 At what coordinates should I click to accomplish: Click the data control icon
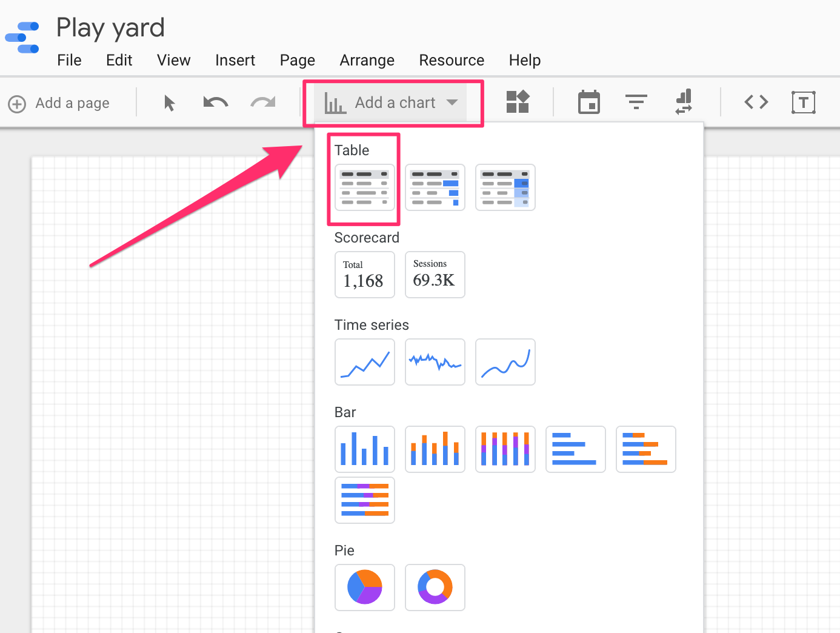tap(683, 102)
